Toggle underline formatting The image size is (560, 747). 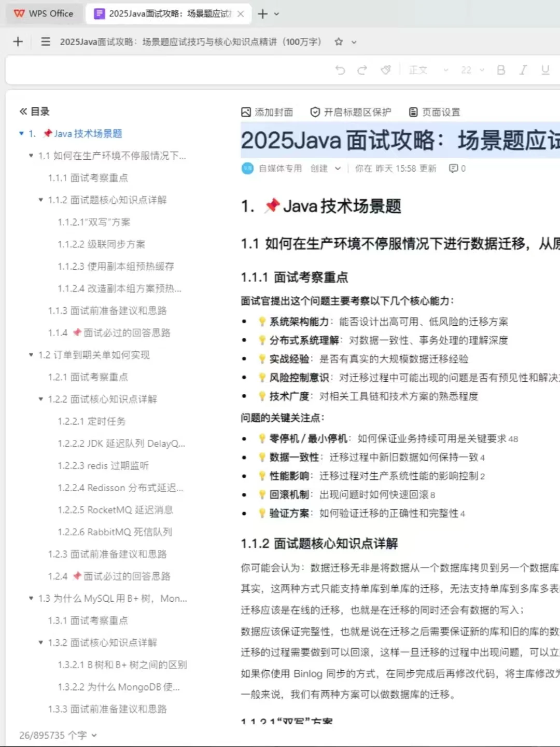545,70
